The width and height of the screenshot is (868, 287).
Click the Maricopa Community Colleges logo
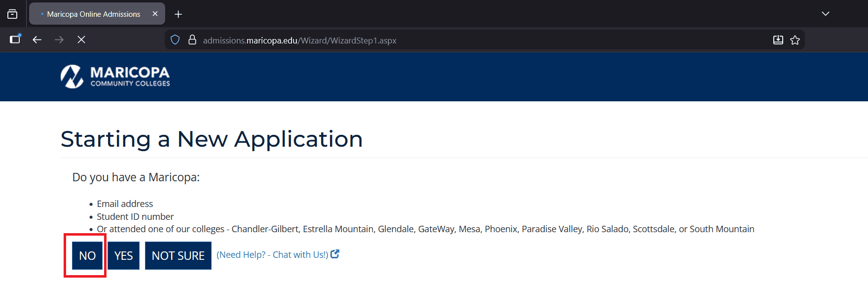click(115, 77)
